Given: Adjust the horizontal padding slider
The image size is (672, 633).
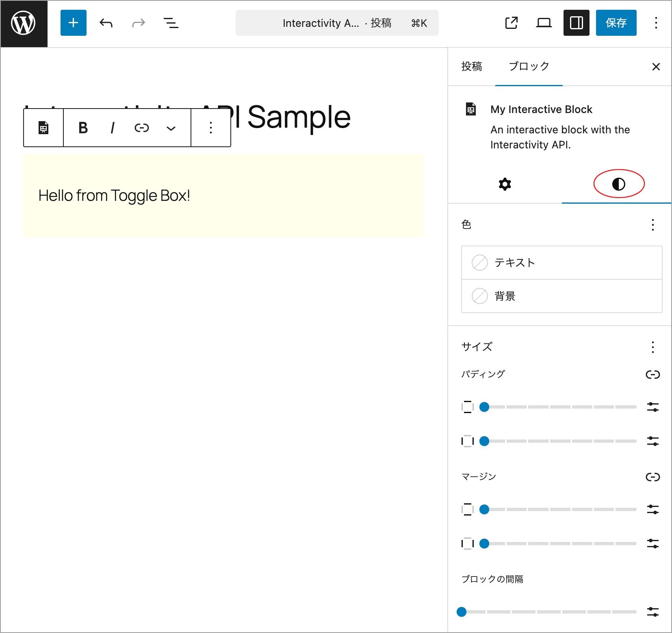Looking at the screenshot, I should tap(558, 441).
